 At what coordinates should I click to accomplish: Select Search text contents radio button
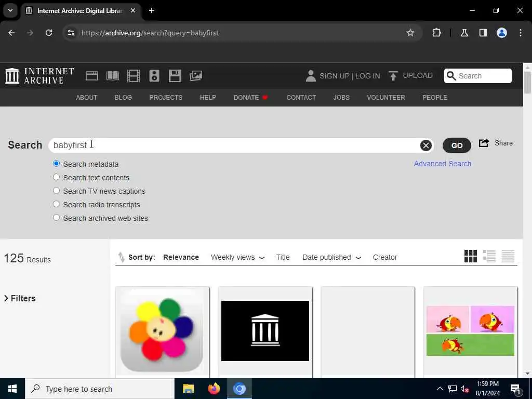point(56,177)
